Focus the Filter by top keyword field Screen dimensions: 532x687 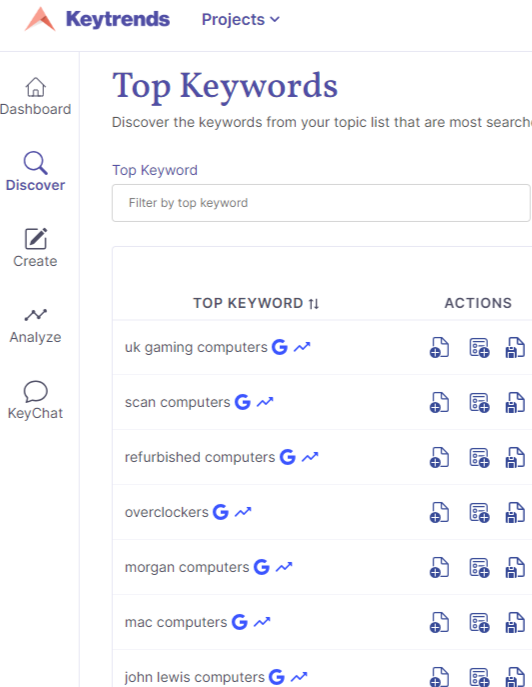321,203
